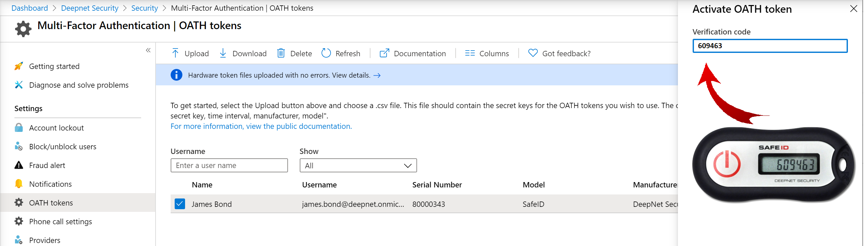The width and height of the screenshot is (868, 246).
Task: Close the Activate OATH token panel
Action: pos(854,9)
